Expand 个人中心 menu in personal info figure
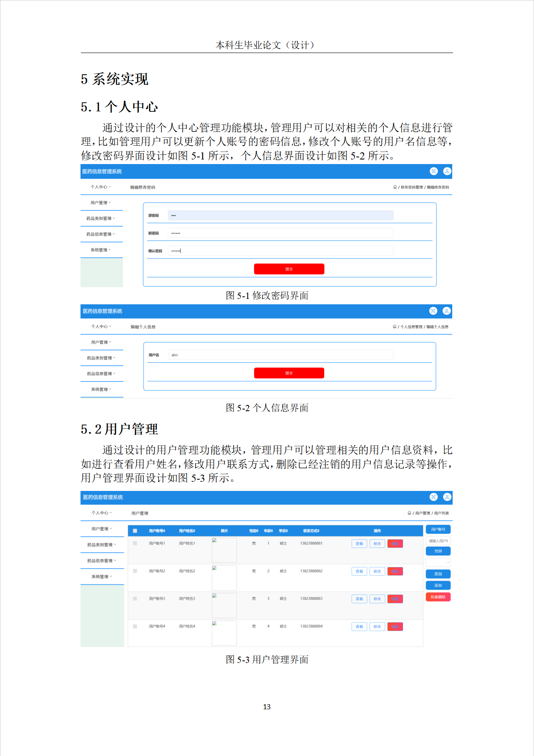 [102, 326]
